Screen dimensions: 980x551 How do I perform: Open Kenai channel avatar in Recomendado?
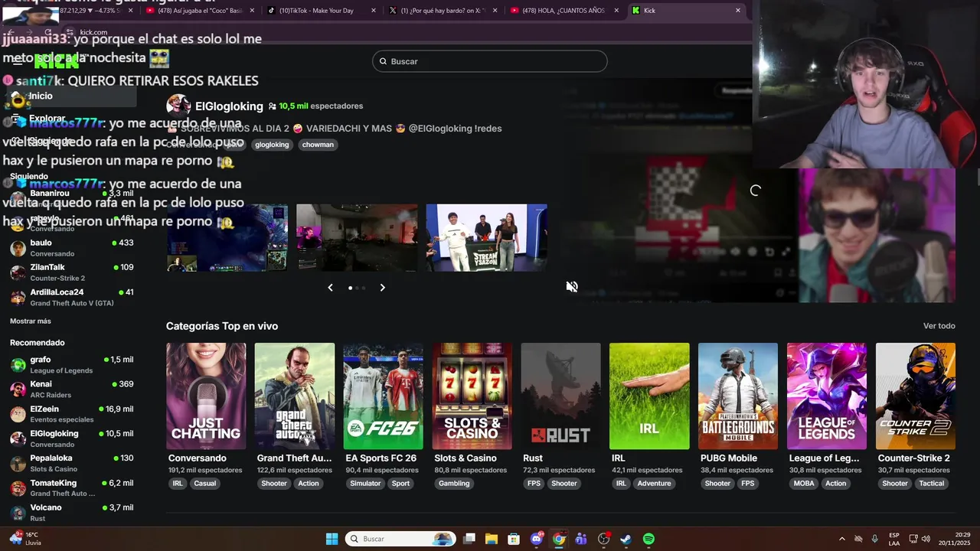pos(18,390)
